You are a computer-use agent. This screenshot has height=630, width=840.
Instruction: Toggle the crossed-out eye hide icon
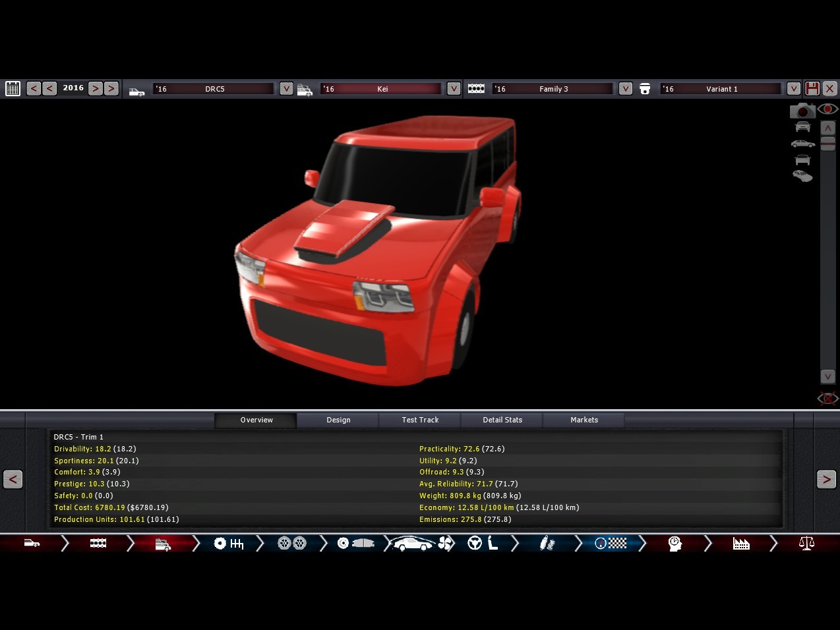click(828, 398)
